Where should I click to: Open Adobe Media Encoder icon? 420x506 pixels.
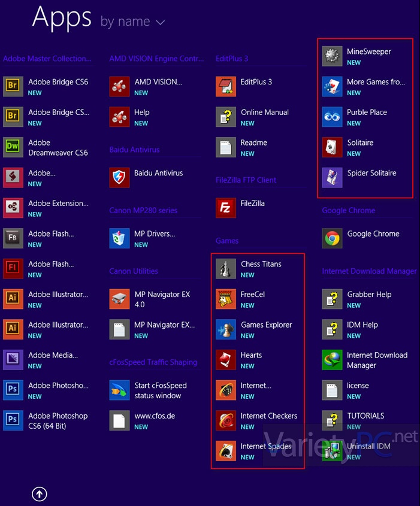(x=13, y=359)
